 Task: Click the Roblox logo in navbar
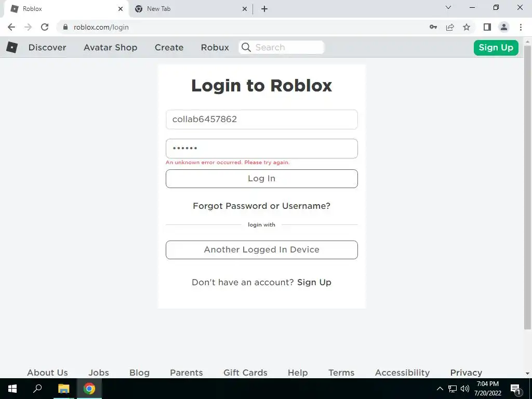(x=12, y=47)
